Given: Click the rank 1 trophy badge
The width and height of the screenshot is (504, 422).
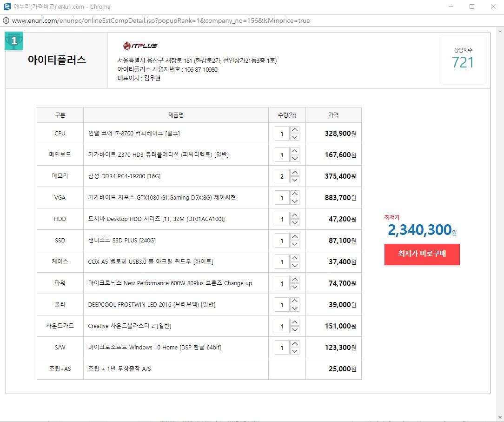Looking at the screenshot, I should [x=14, y=41].
